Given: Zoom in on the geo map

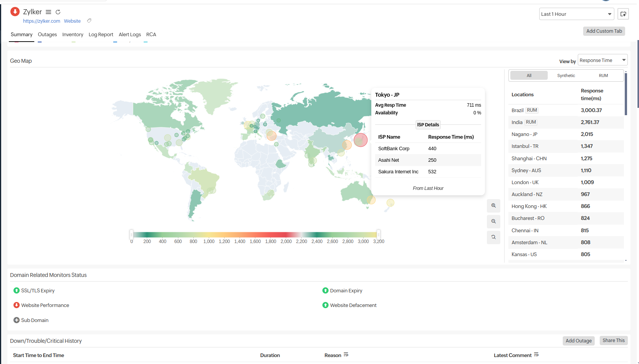Looking at the screenshot, I should click(493, 206).
